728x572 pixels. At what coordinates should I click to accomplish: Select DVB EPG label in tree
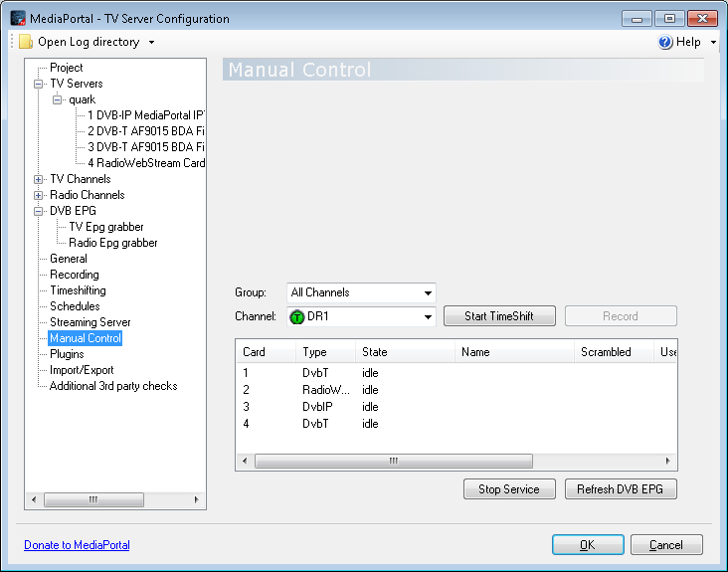pyautogui.click(x=73, y=211)
